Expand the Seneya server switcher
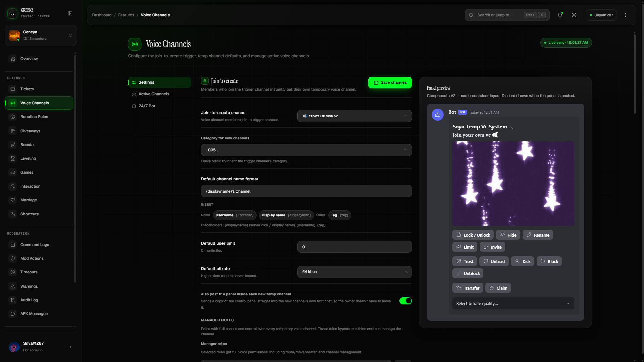Screen dimensions: 644x362 click(41, 35)
